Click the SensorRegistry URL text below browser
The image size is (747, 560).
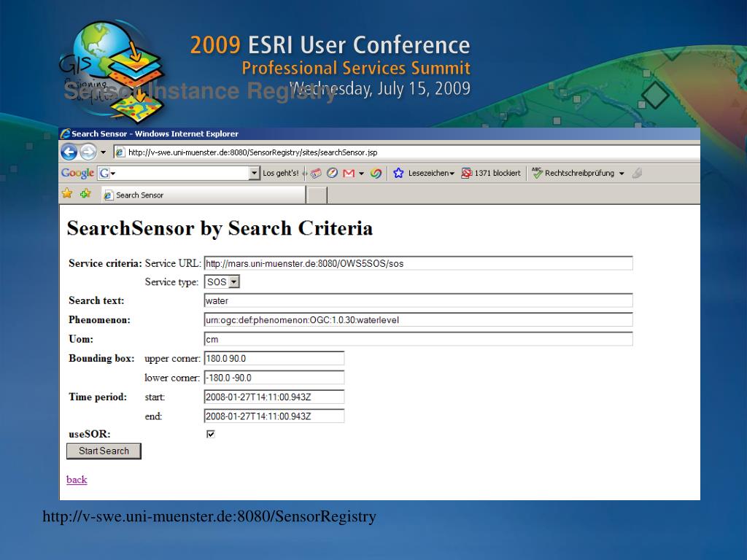click(x=209, y=516)
